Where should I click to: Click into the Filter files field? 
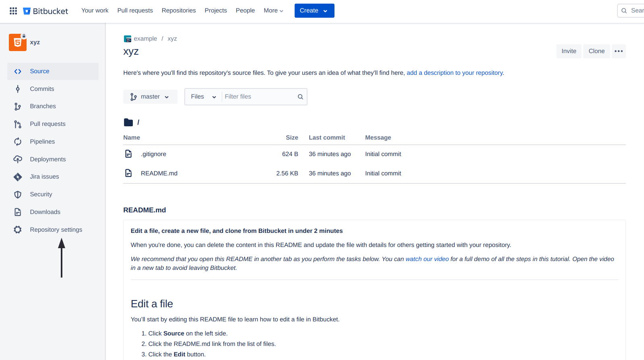click(x=260, y=97)
